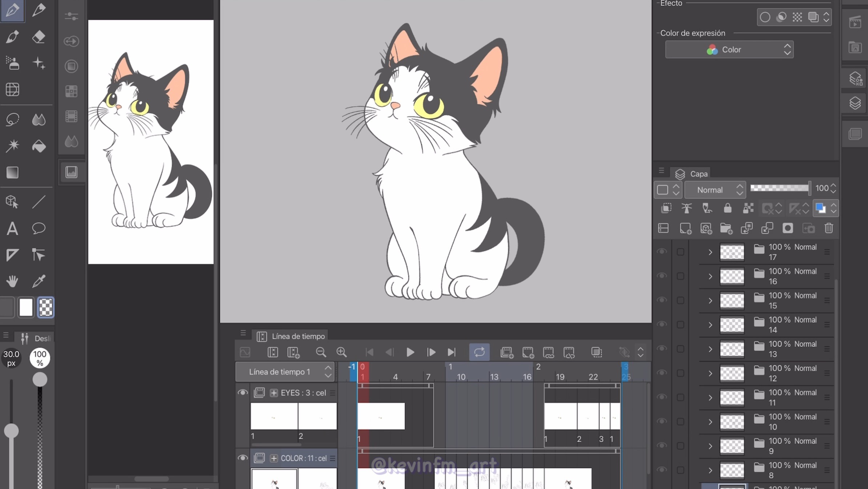
Task: Open the Línea de tiempo 1 dropdown
Action: click(284, 372)
